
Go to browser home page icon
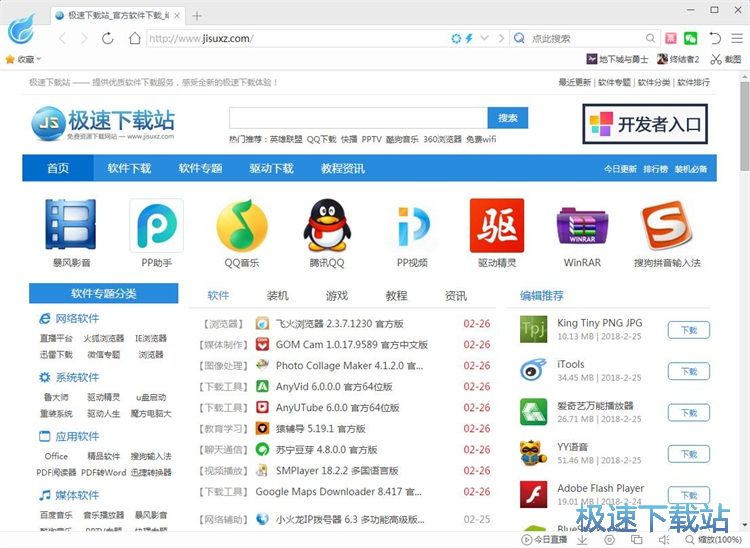coord(134,38)
